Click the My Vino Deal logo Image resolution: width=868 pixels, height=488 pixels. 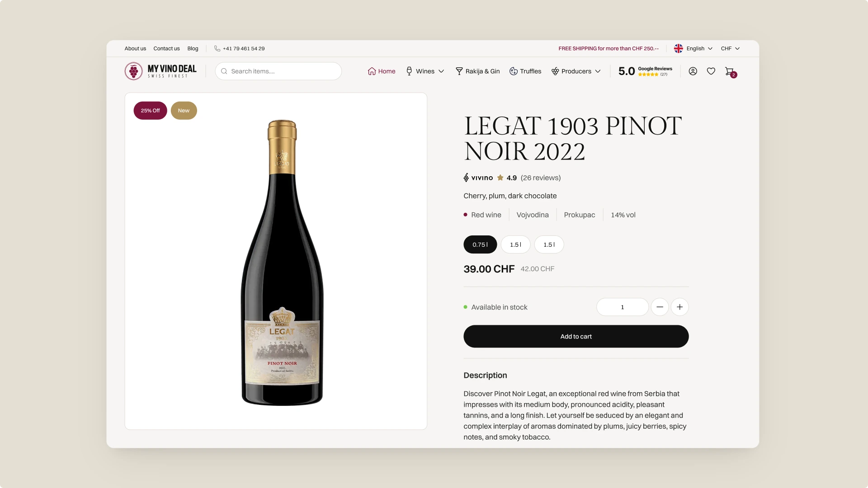pyautogui.click(x=160, y=71)
